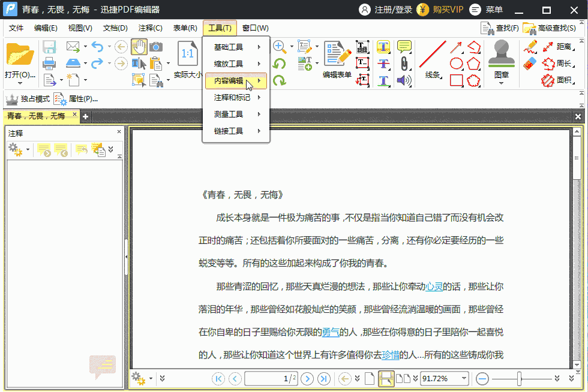The image size is (588, 392).
Task: Select the red arrow tool
Action: pyautogui.click(x=456, y=47)
